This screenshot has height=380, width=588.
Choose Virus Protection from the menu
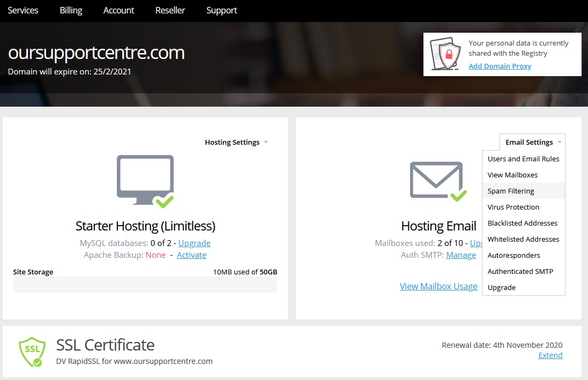pos(513,207)
